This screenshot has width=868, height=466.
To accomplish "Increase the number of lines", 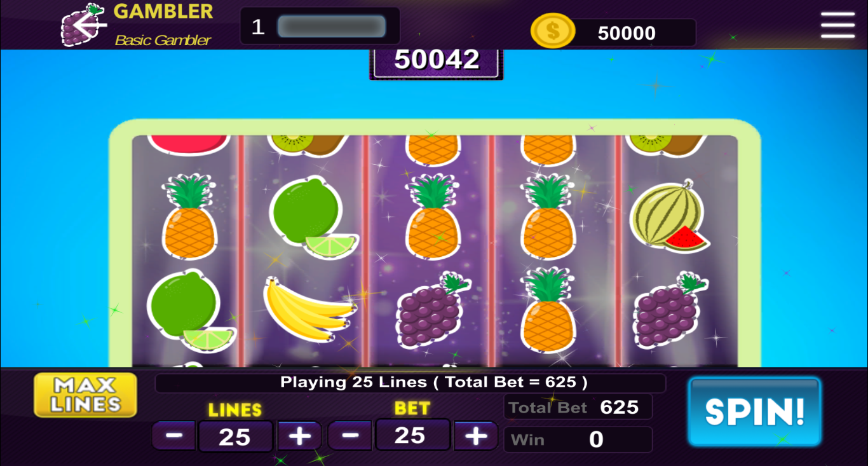I will (x=300, y=436).
